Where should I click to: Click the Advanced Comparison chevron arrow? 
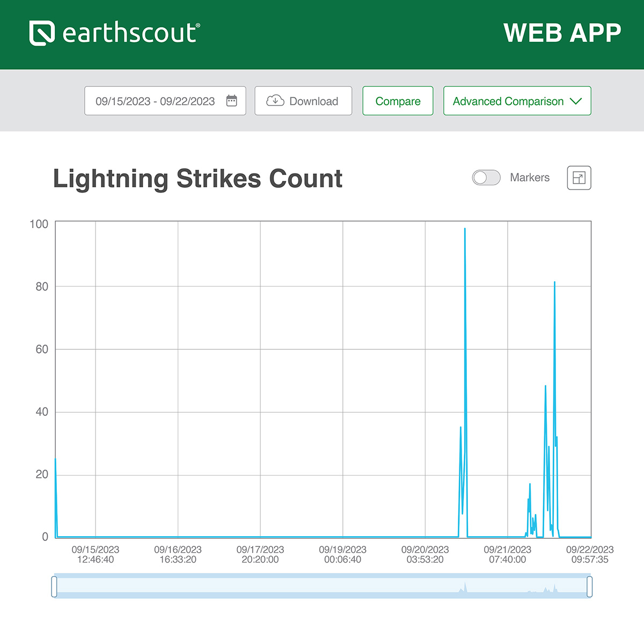pos(576,101)
